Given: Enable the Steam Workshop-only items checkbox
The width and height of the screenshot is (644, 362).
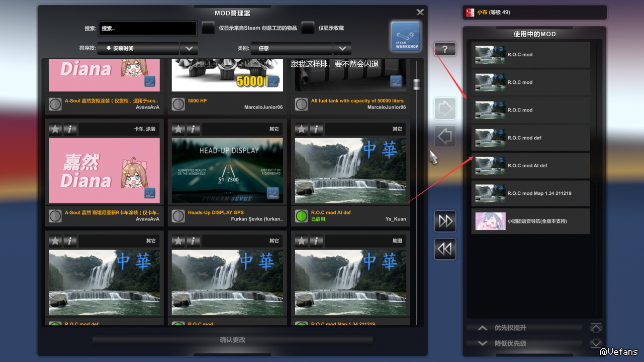Looking at the screenshot, I should pos(208,29).
